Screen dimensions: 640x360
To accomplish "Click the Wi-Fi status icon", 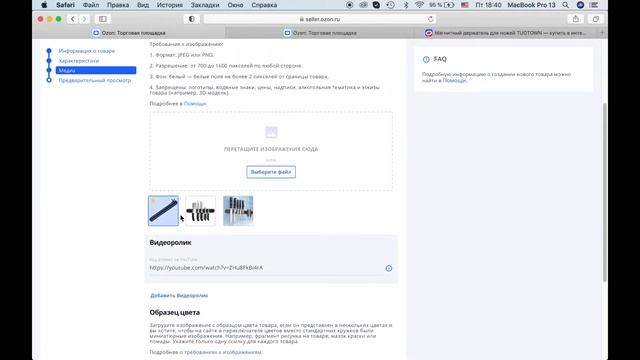I will [419, 5].
